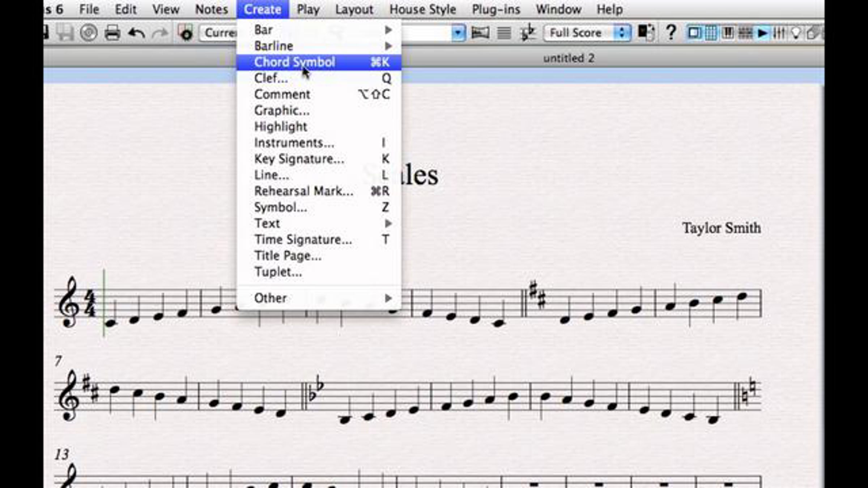Click the Focus on Staves icon
The image size is (868, 488).
tap(504, 33)
